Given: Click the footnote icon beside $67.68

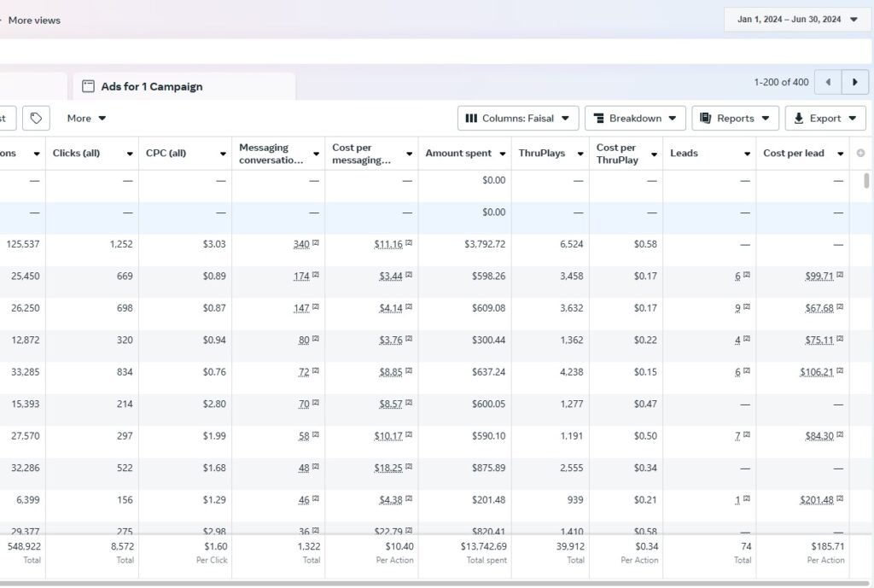Looking at the screenshot, I should (x=840, y=307).
